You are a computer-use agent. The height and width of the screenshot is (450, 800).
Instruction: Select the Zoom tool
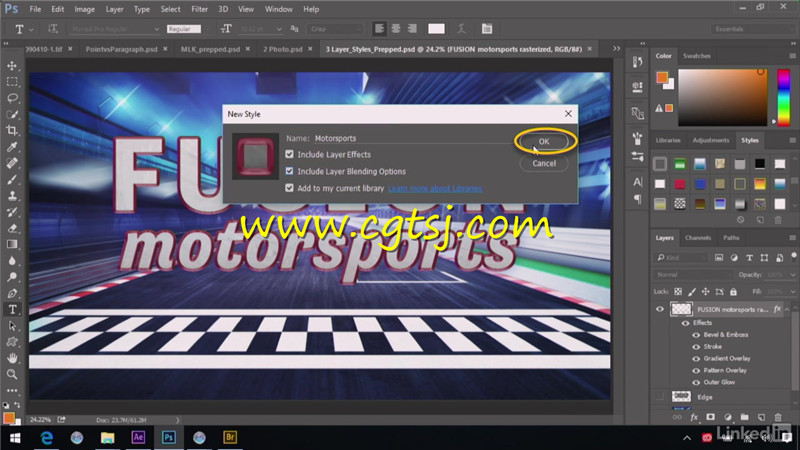[12, 374]
